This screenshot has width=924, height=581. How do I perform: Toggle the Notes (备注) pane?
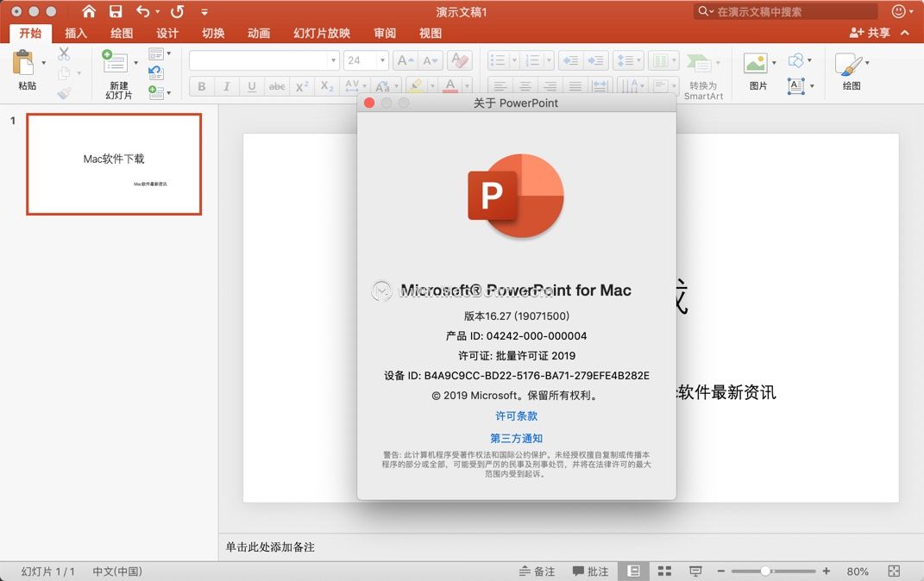point(537,571)
